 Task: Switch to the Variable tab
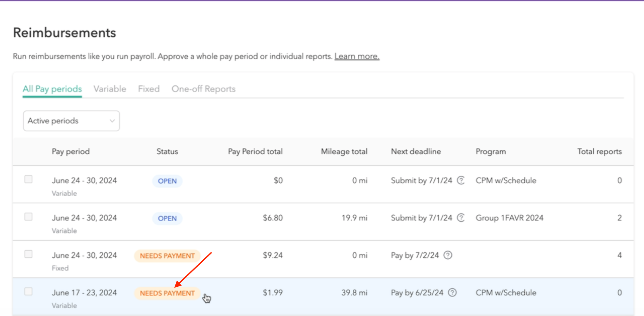tap(110, 89)
